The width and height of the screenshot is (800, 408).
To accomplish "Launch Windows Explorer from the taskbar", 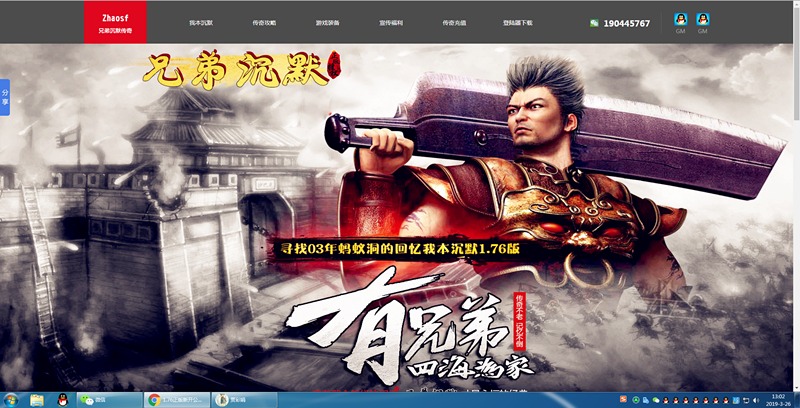I will pyautogui.click(x=37, y=400).
